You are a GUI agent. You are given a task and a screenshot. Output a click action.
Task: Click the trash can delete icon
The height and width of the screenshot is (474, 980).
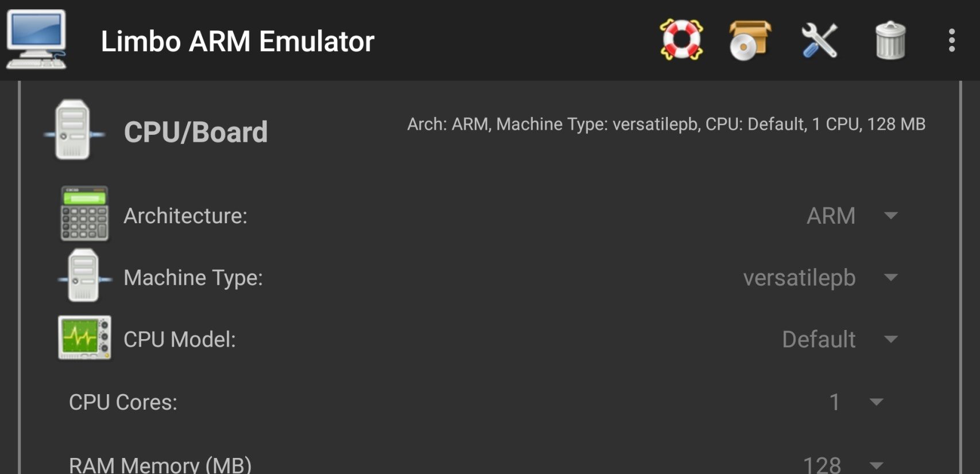click(890, 40)
